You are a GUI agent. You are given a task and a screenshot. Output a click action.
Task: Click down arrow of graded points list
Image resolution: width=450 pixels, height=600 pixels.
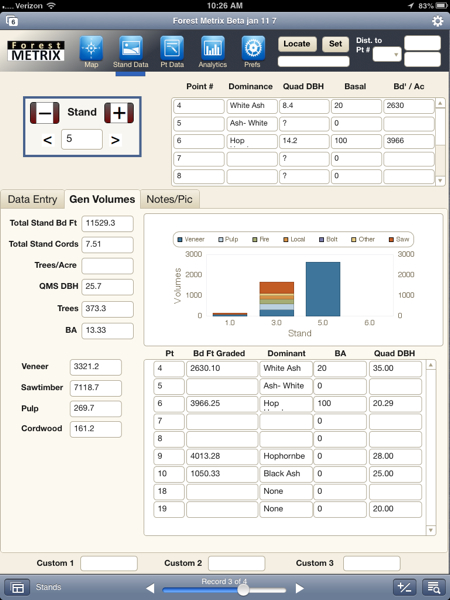click(x=431, y=530)
